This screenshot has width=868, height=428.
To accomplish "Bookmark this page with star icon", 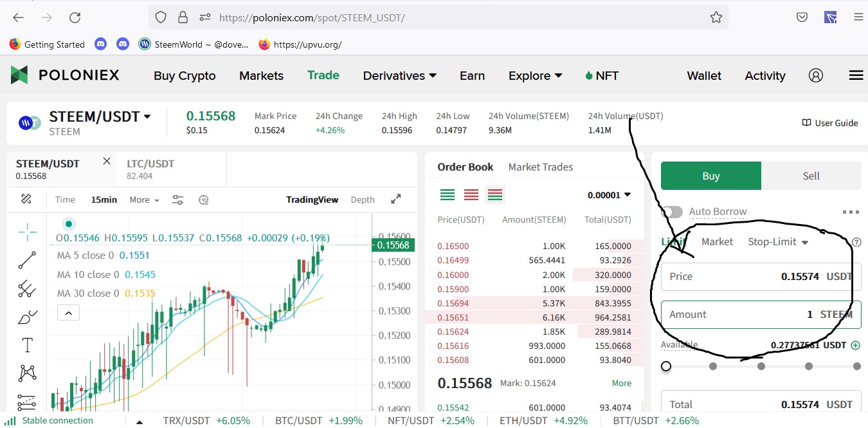I will pyautogui.click(x=716, y=17).
